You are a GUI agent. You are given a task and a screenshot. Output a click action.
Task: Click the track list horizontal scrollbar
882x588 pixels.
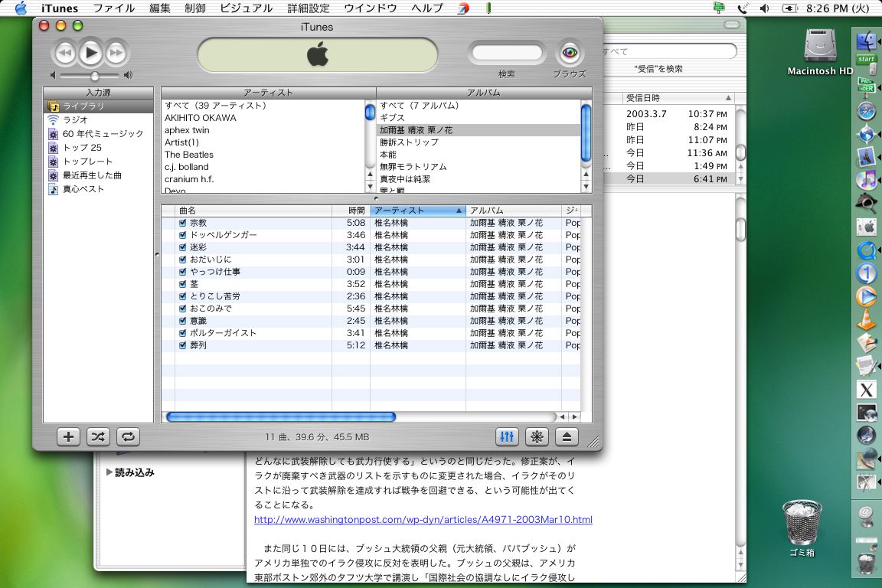coord(281,417)
